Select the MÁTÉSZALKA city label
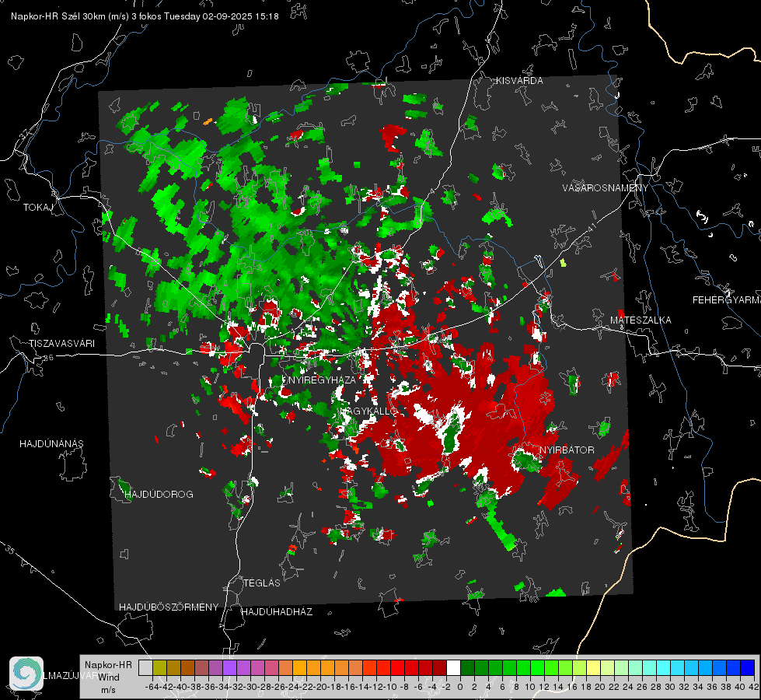This screenshot has width=761, height=700. [x=641, y=320]
